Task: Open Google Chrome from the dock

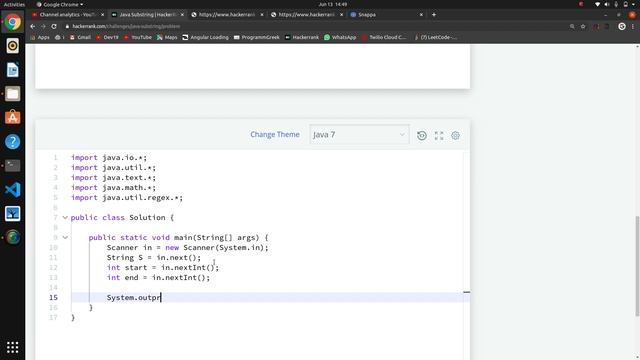Action: click(13, 22)
